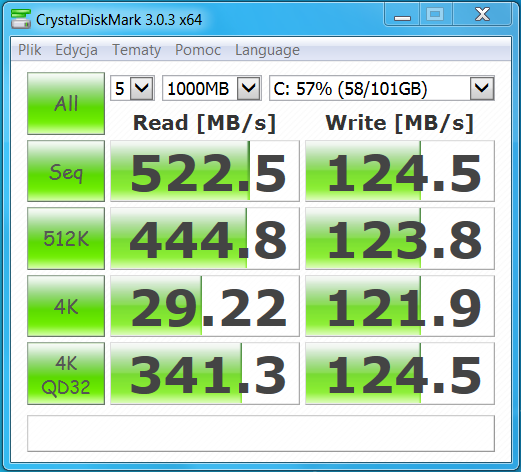Click the CrystalDiskMark app icon in title bar

point(21,19)
